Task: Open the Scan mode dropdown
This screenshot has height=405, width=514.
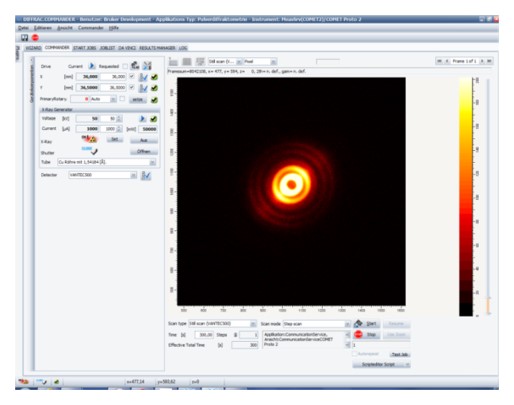Action: click(347, 324)
